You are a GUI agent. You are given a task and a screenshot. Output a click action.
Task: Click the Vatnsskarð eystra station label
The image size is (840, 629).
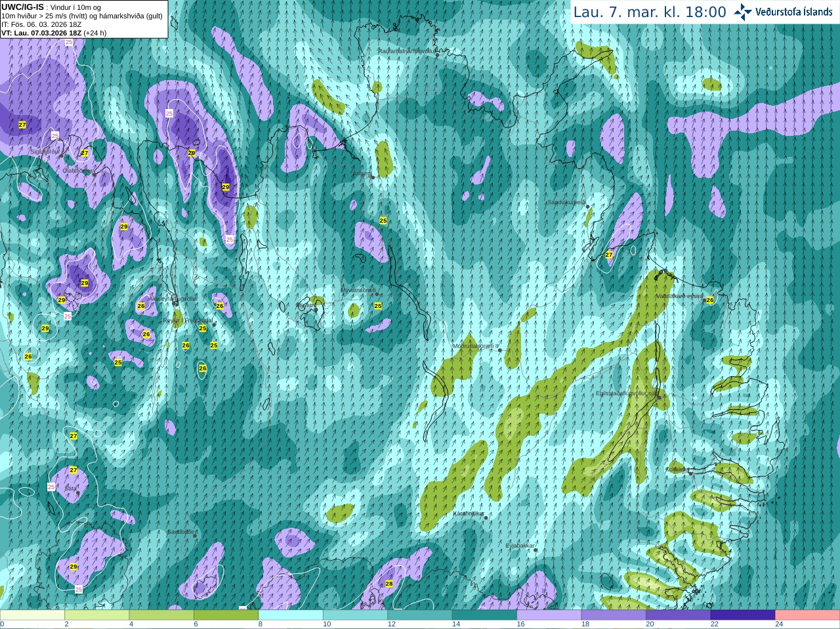(x=679, y=296)
